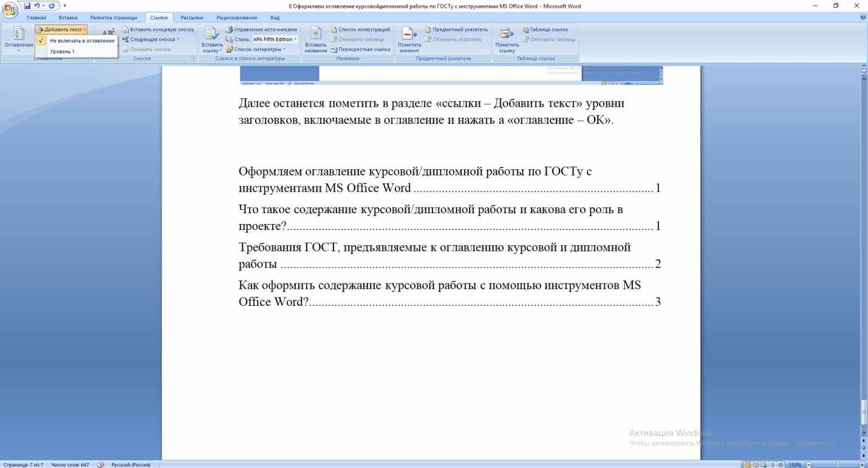This screenshot has width=868, height=468.
Task: Click Предметный указатель button
Action: tap(456, 29)
